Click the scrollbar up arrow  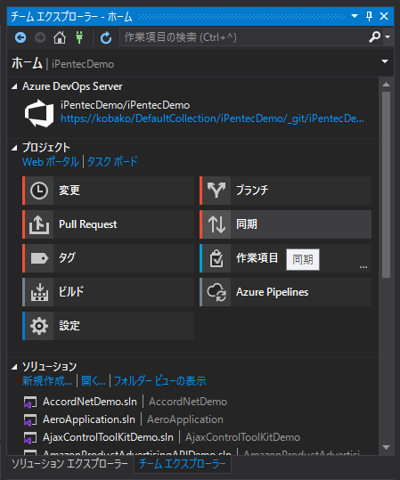click(386, 84)
